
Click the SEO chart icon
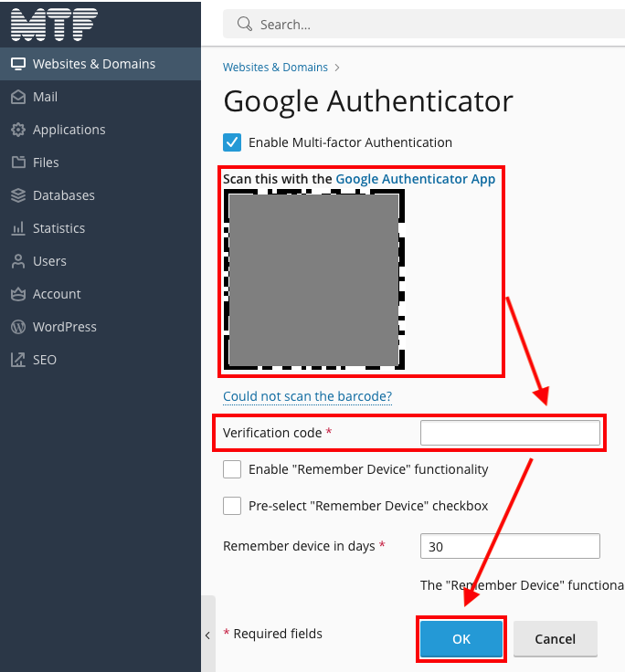click(x=17, y=360)
